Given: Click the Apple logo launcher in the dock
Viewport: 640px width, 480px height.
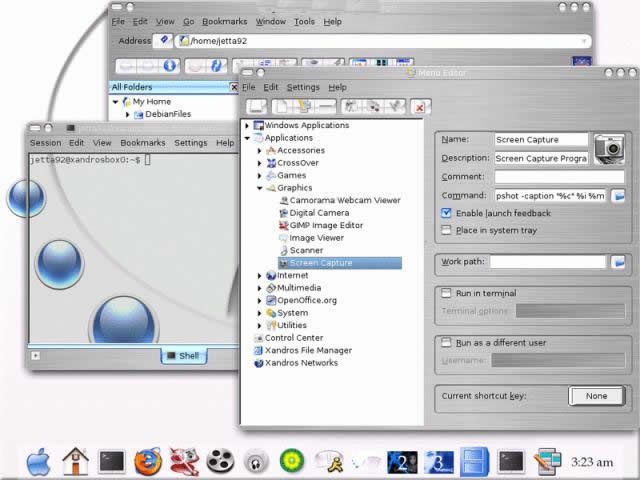Looking at the screenshot, I should click(39, 462).
